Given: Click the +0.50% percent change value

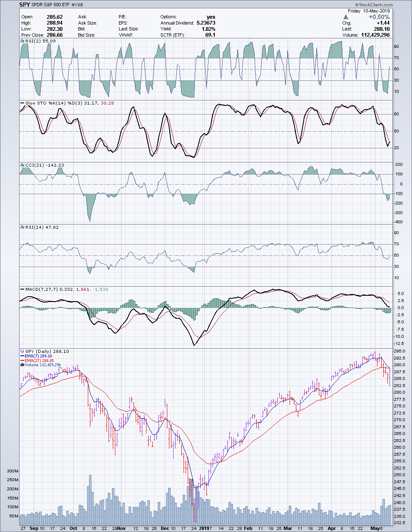Looking at the screenshot, I should point(379,17).
